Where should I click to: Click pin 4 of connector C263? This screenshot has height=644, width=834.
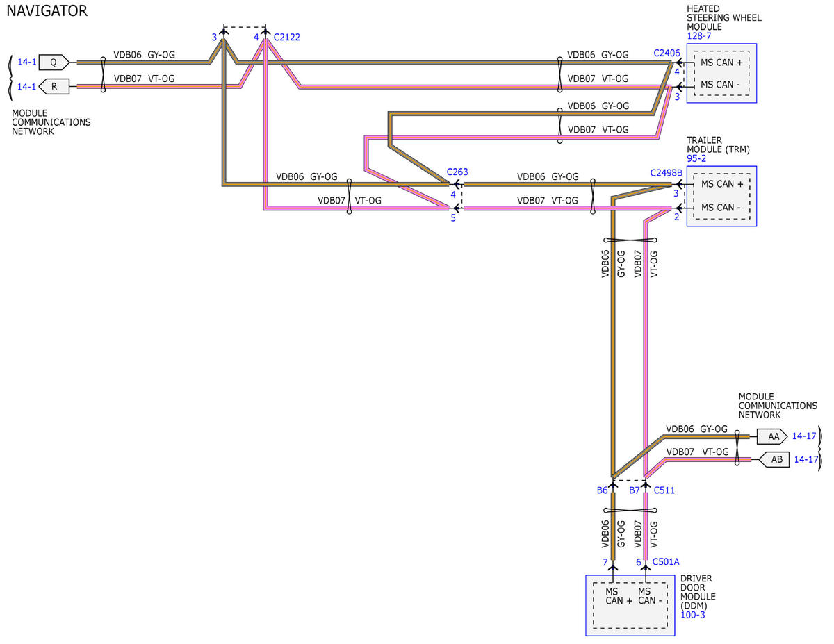point(454,194)
